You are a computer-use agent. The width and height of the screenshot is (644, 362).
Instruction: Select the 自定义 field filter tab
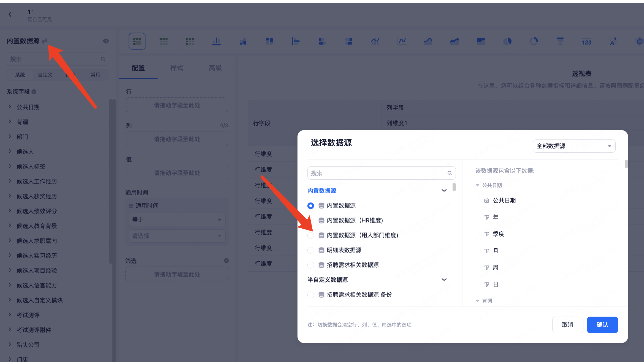pos(45,75)
